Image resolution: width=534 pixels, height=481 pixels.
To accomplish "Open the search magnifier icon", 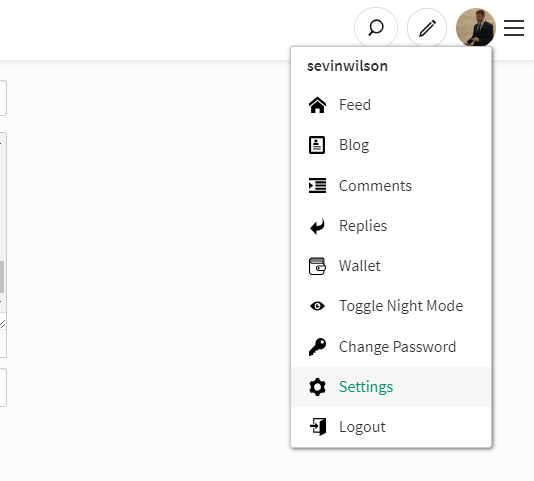I will tap(376, 28).
